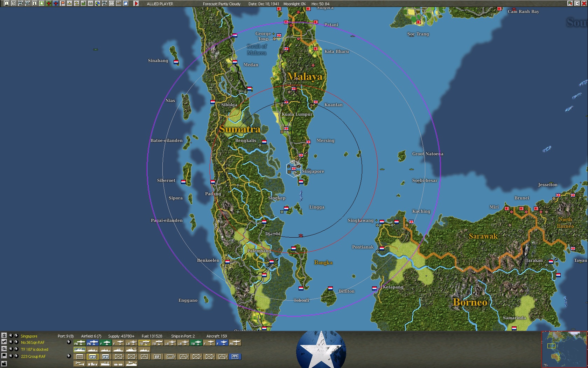Select the yellow-highlighted TB squadron icon

tap(144, 343)
